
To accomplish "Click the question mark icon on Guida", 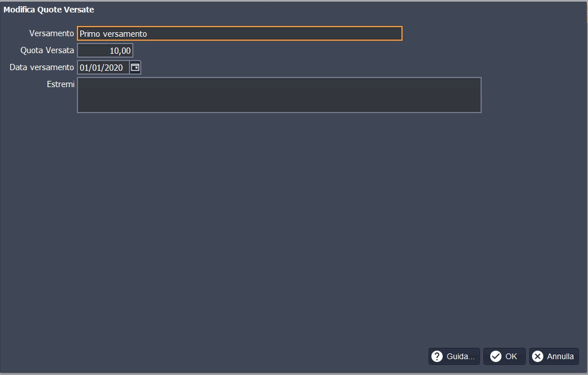I will point(437,356).
